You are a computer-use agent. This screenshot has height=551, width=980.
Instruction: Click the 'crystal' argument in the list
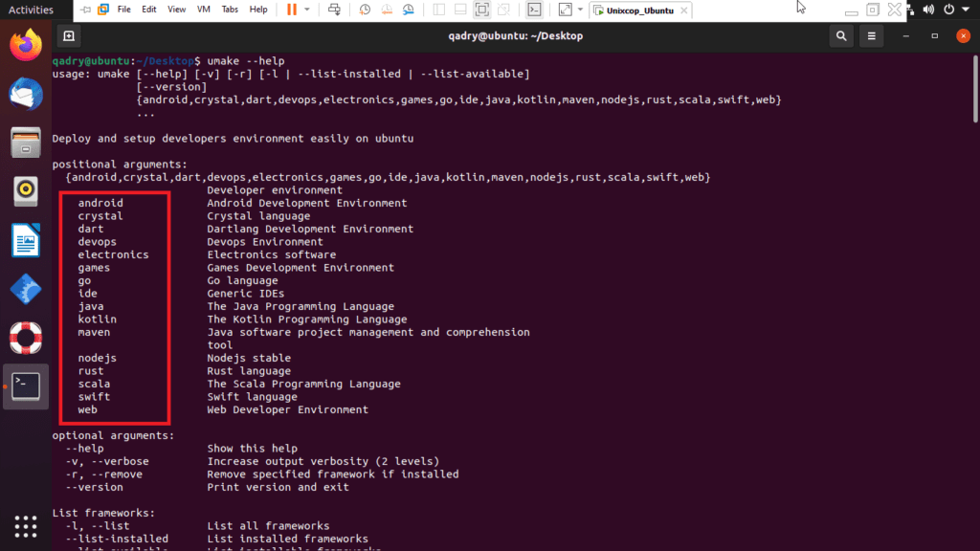pyautogui.click(x=100, y=216)
